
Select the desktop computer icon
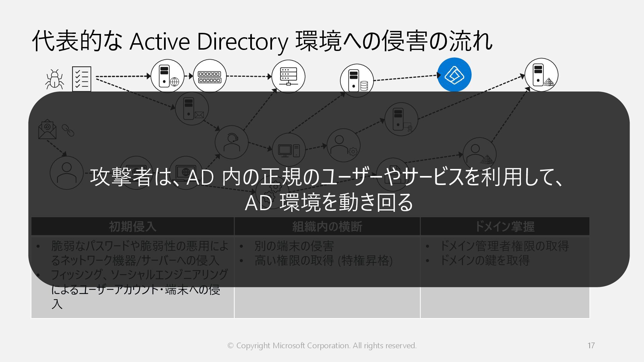pos(288,150)
